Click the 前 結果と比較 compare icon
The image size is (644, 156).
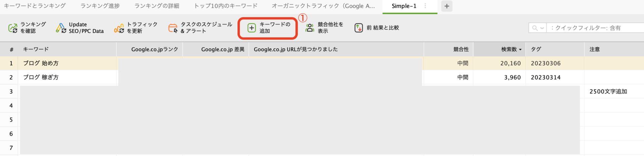pos(359,28)
